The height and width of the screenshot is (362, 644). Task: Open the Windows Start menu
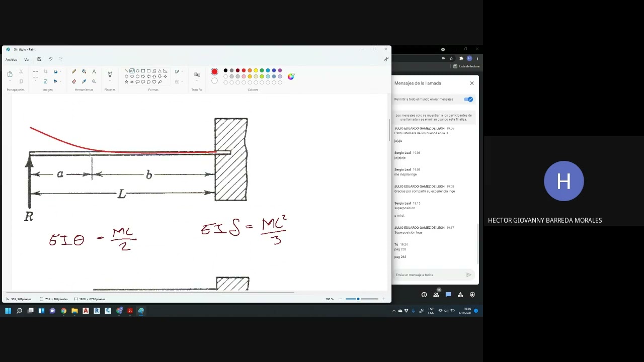8,311
